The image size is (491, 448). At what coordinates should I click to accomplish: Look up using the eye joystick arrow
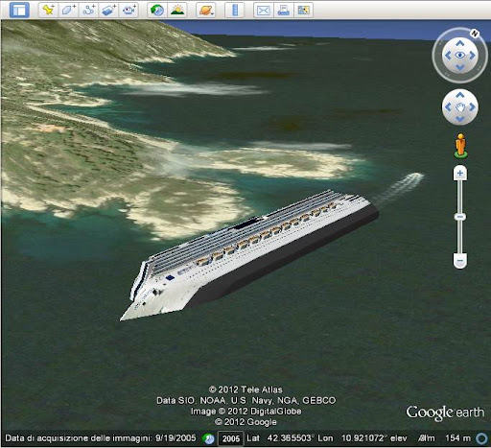click(460, 43)
